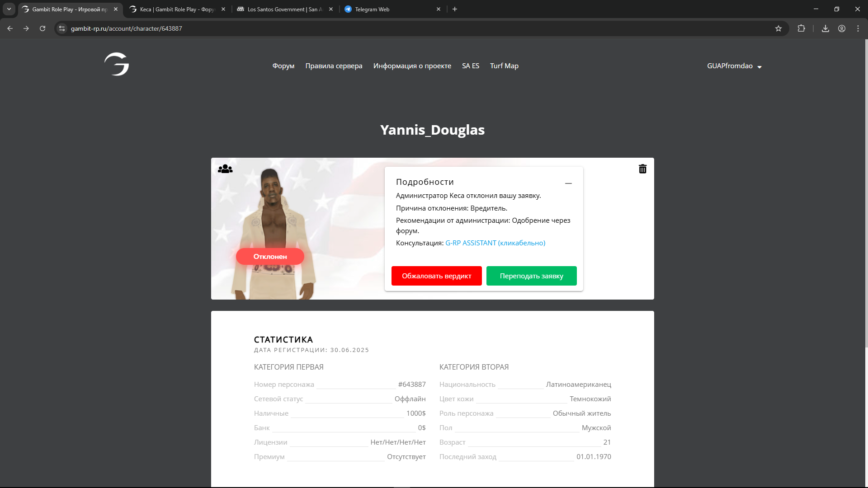Open the Chrome three-dot menu
Viewport: 868px width, 488px height.
(858, 28)
